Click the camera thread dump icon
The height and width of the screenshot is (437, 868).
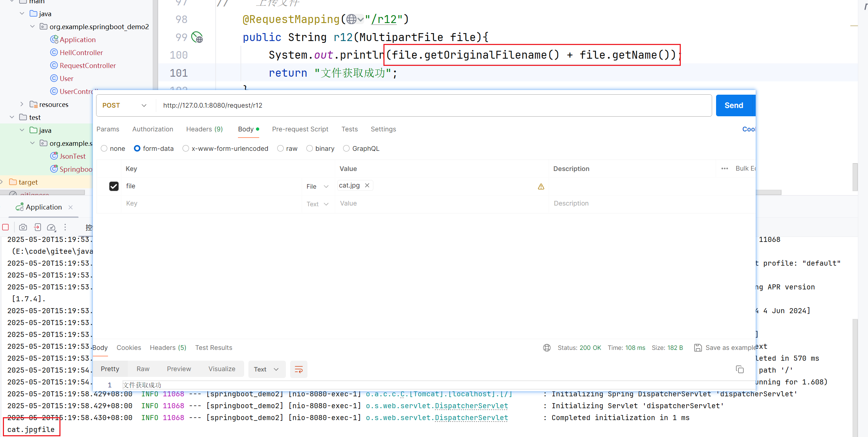23,227
